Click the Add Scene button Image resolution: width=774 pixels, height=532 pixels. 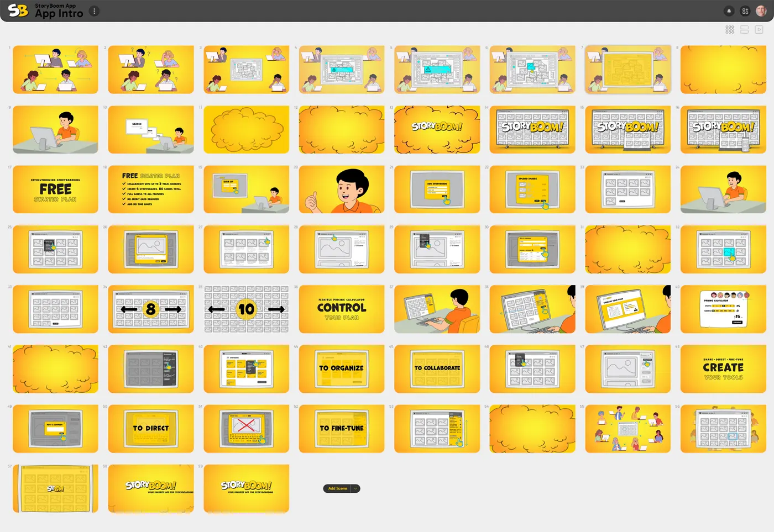[x=337, y=488]
